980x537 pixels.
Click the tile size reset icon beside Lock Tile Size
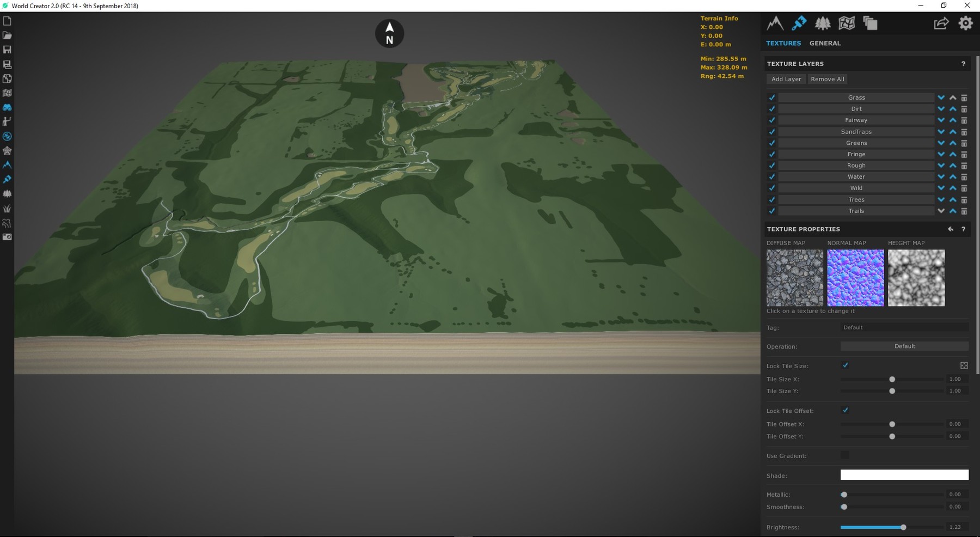click(964, 365)
